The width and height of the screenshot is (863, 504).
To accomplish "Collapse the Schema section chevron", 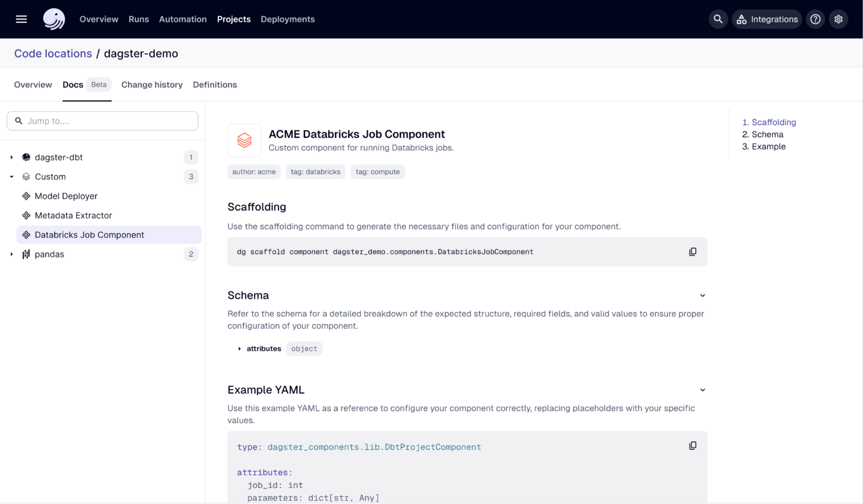I will click(702, 296).
